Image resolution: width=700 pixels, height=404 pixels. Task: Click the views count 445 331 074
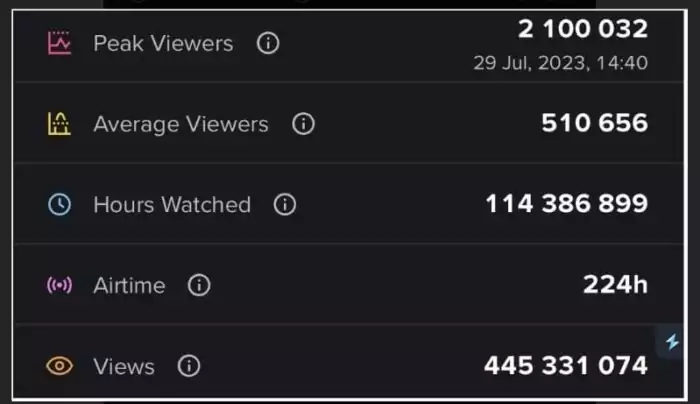[x=566, y=366]
